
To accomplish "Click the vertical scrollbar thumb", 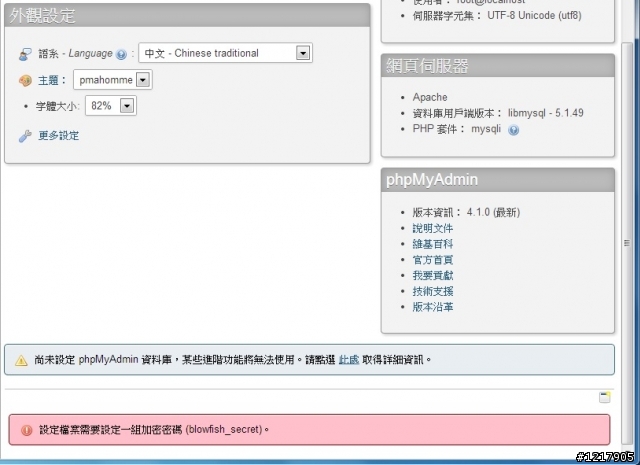I will coord(627,243).
